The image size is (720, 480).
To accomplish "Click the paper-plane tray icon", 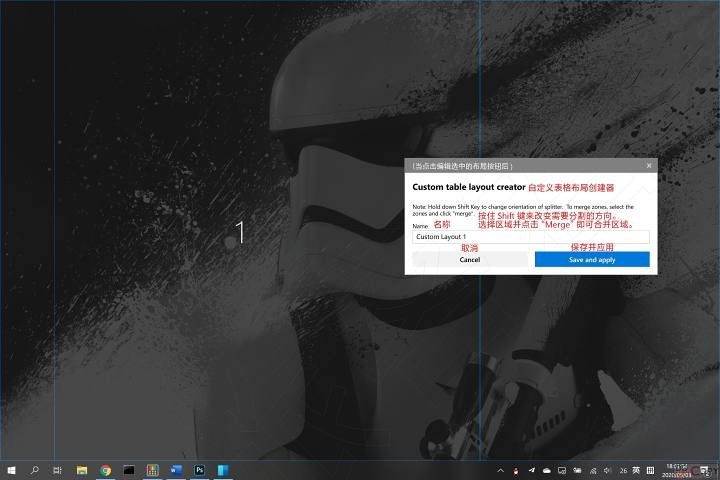I will [531, 470].
